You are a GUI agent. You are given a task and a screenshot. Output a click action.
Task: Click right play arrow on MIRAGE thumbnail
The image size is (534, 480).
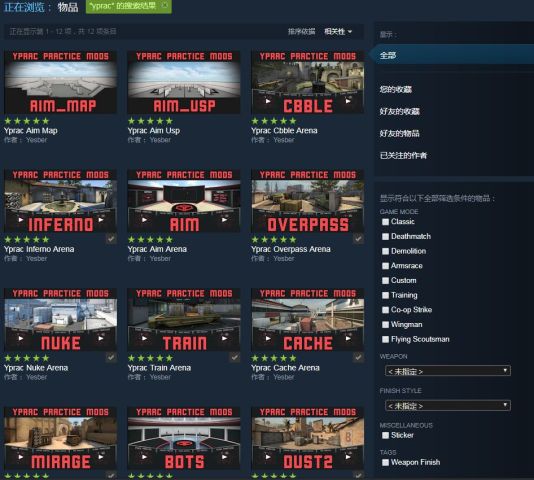[x=101, y=457]
